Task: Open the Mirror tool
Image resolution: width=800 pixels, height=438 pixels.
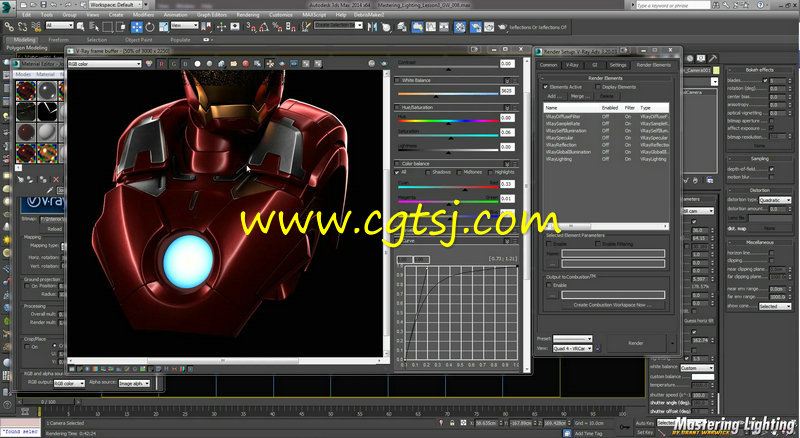Action: 372,27
